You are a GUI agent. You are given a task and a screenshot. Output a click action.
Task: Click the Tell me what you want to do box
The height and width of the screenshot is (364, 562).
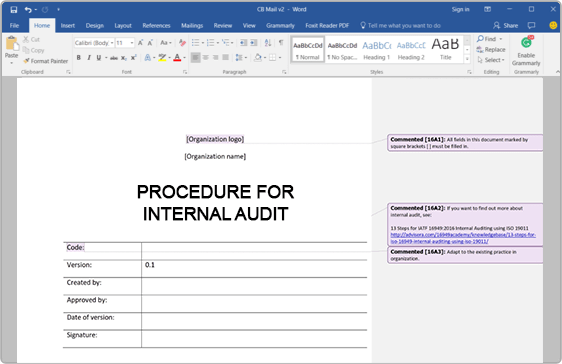click(400, 25)
